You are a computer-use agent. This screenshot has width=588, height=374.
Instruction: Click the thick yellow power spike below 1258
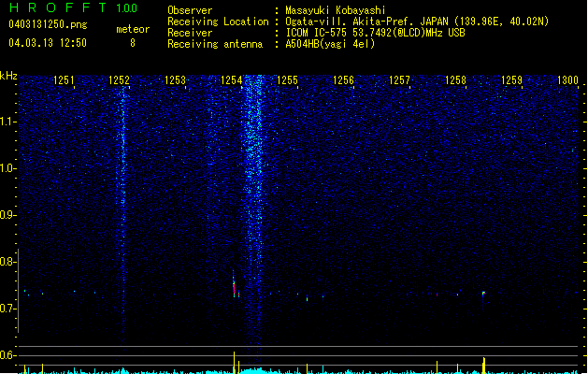pyautogui.click(x=483, y=366)
